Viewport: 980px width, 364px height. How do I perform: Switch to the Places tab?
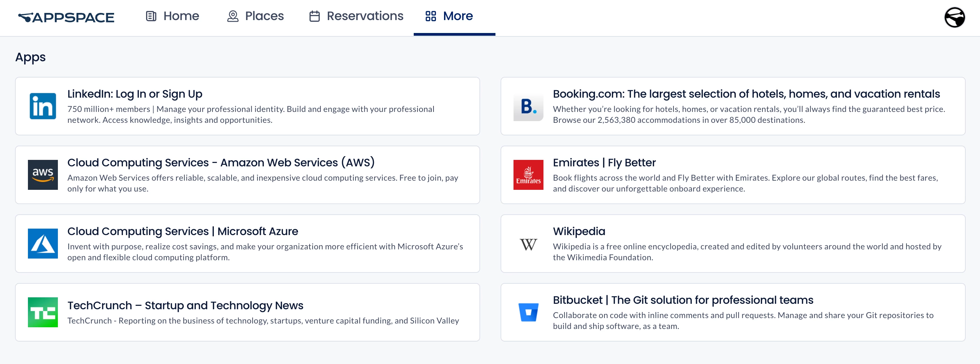255,16
